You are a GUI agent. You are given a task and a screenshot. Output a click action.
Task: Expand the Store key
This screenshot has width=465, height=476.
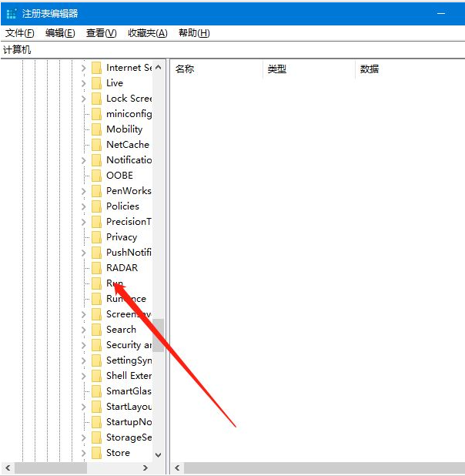pos(84,453)
